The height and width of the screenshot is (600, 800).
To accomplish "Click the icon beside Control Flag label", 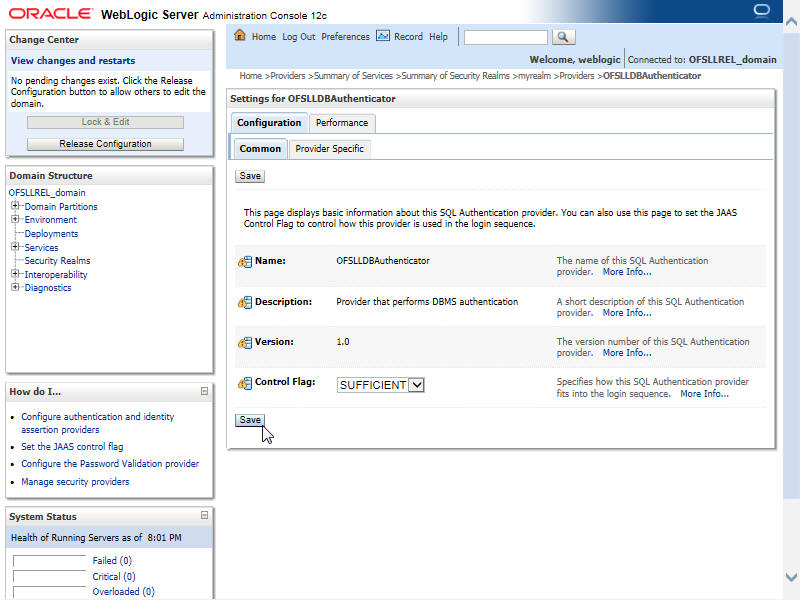I will (x=245, y=383).
